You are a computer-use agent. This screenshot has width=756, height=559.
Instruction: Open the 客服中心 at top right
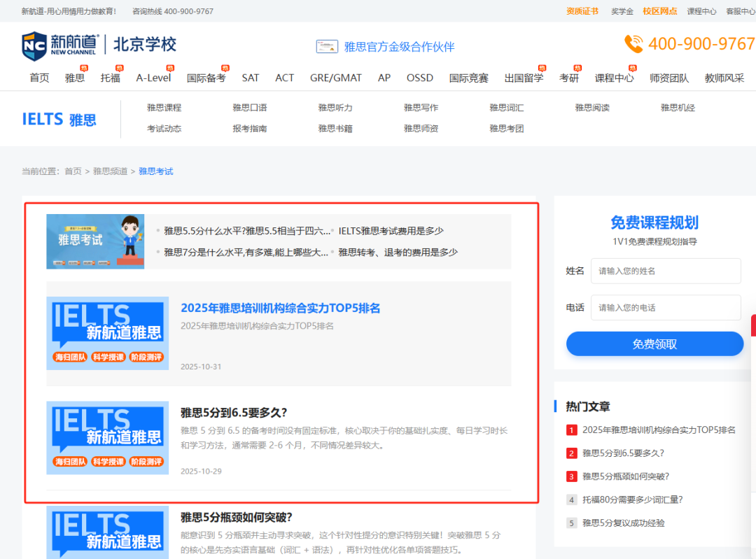pyautogui.click(x=740, y=11)
